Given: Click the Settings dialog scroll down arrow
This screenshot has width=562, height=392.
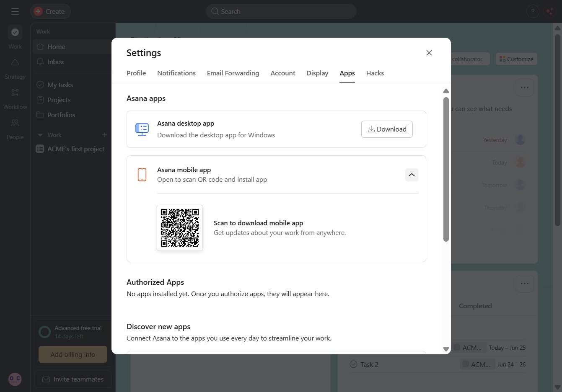Looking at the screenshot, I should coord(446,349).
